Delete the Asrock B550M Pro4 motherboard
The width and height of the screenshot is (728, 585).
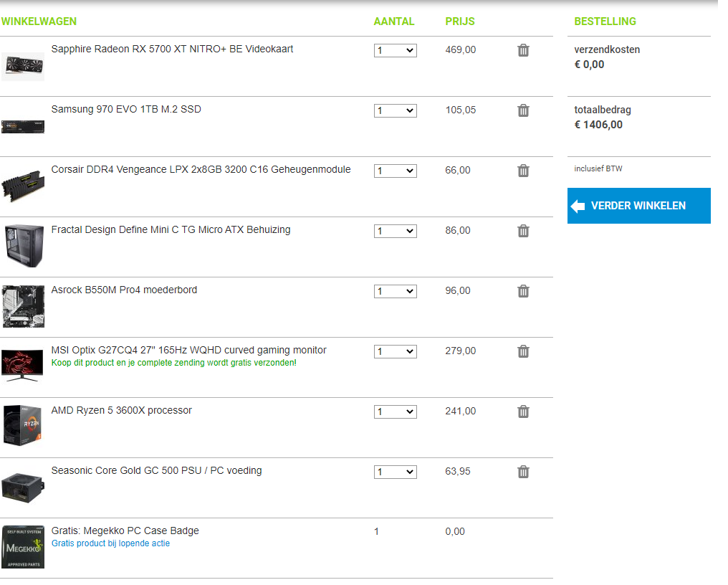[x=523, y=291]
